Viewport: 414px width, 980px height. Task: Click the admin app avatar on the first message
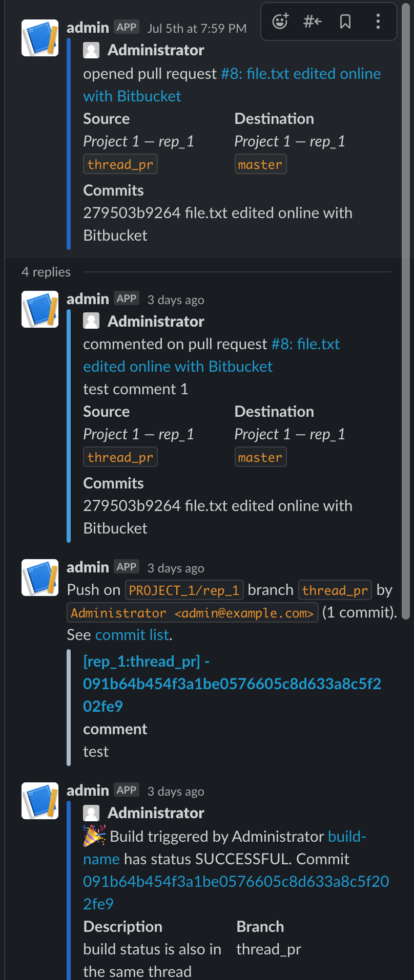[x=40, y=38]
